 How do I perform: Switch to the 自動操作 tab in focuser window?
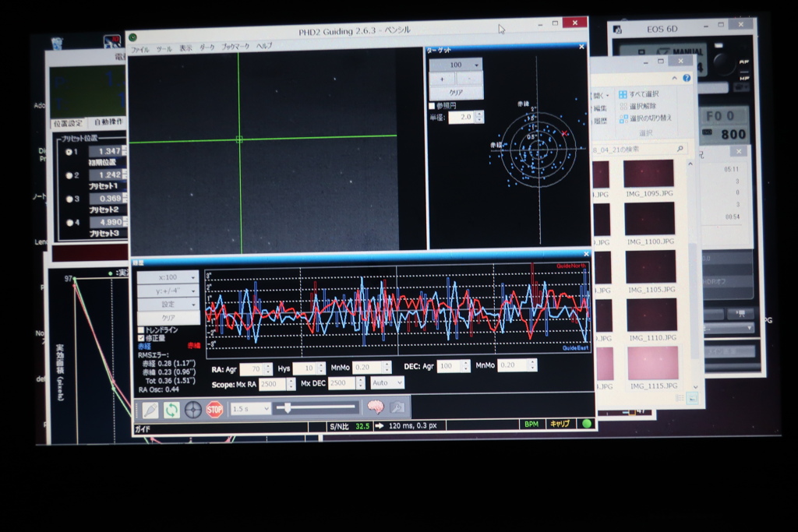[108, 122]
